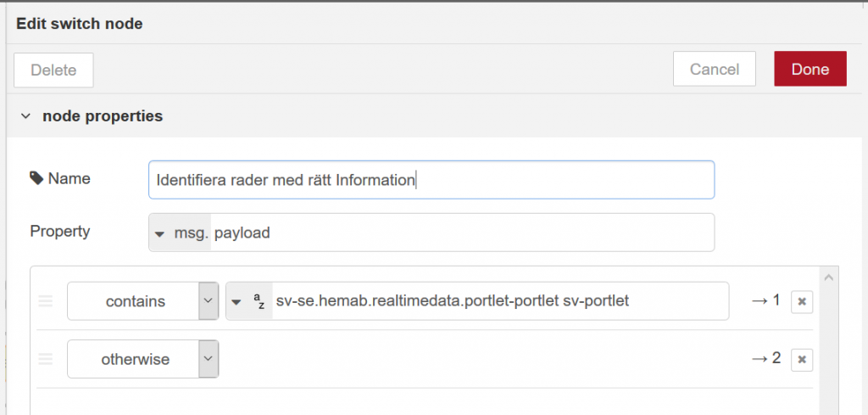Click the Property label
868x415 pixels.
click(60, 231)
